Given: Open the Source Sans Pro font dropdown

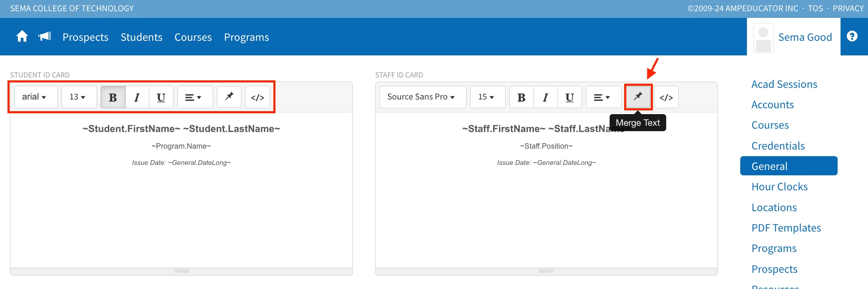Looking at the screenshot, I should pos(422,97).
